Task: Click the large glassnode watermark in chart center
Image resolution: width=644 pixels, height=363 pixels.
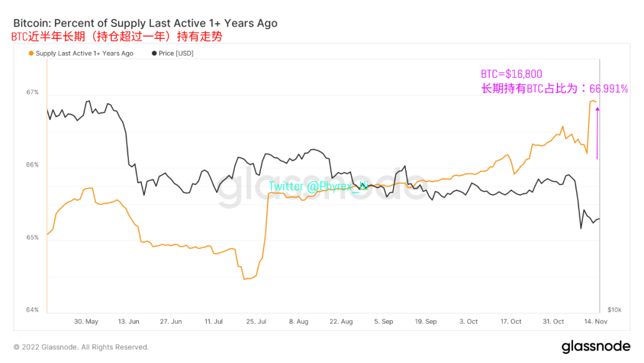Action: point(322,192)
